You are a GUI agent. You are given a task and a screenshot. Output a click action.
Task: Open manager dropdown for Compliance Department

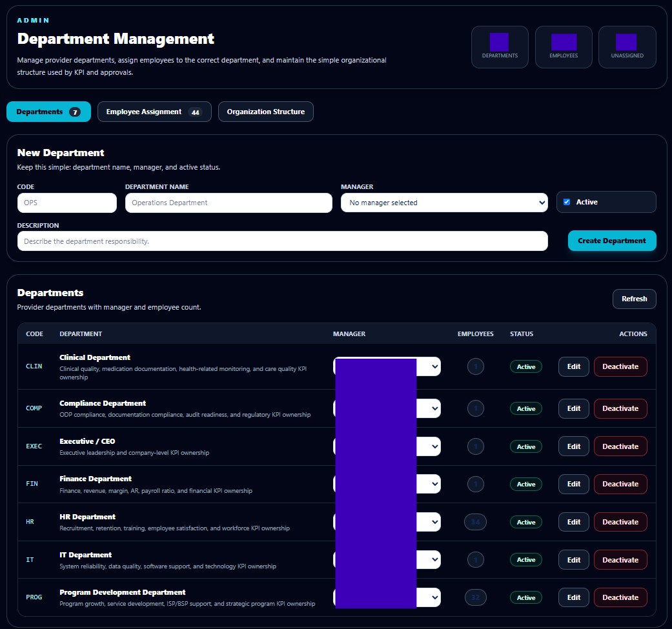click(x=387, y=408)
